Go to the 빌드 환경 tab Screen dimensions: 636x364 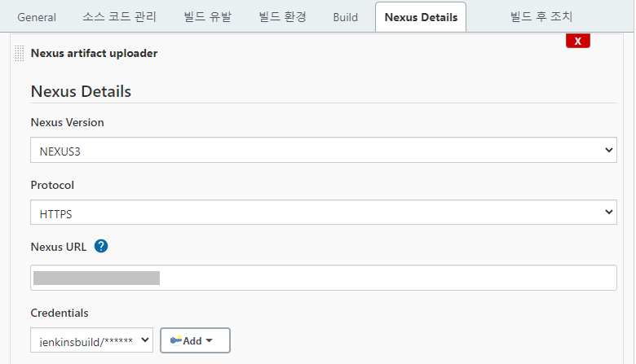[x=282, y=17]
